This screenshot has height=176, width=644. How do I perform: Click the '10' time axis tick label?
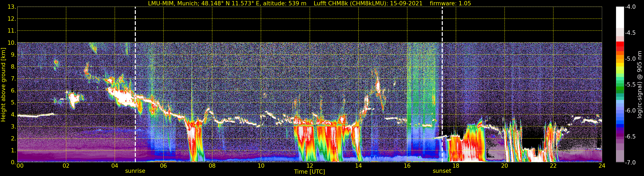pos(261,166)
